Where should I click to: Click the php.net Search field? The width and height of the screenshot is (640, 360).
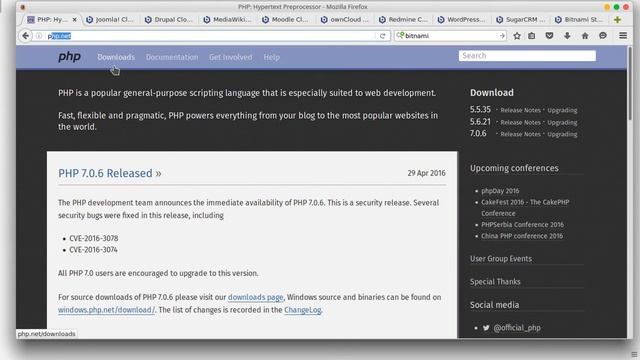527,56
